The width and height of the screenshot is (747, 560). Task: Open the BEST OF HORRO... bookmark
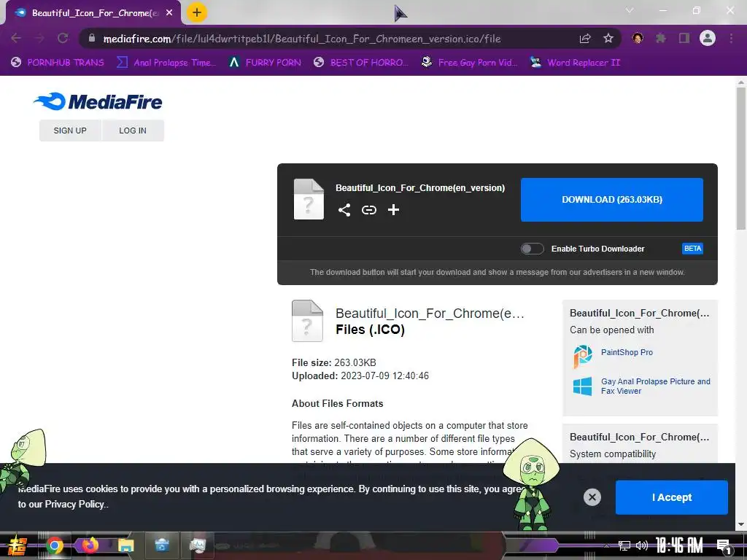tap(361, 63)
